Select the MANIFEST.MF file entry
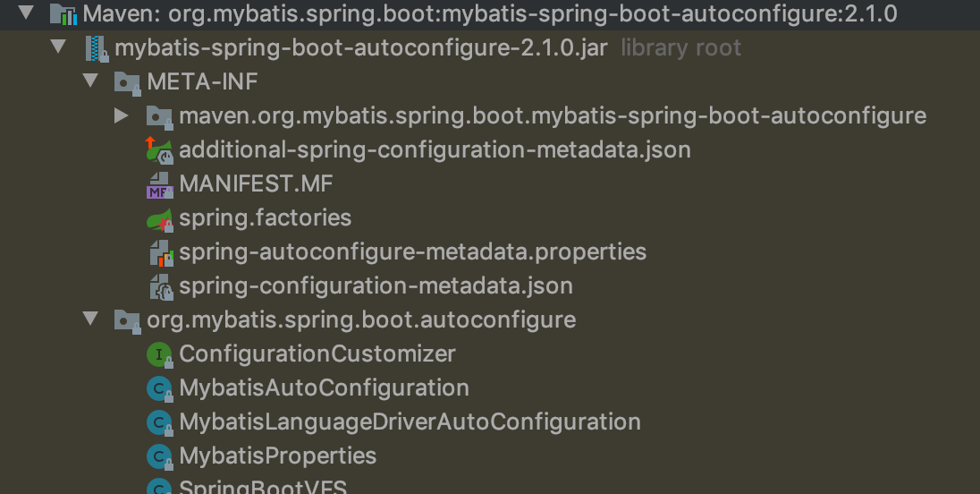The width and height of the screenshot is (980, 494). tap(256, 184)
